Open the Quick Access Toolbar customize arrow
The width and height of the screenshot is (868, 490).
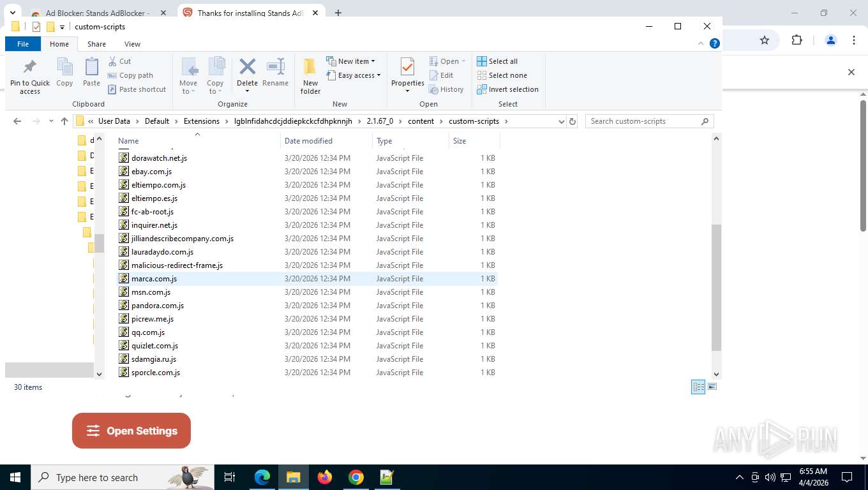pos(62,27)
